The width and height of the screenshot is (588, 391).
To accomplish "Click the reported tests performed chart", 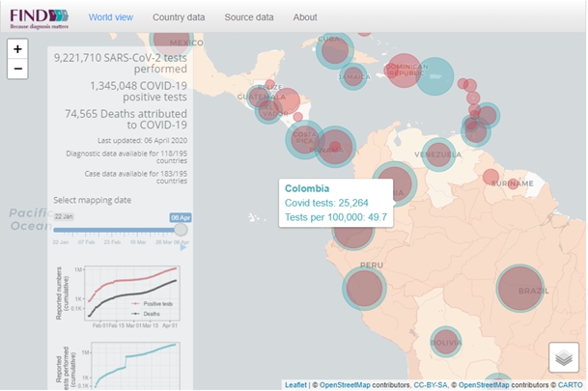I will click(x=118, y=366).
